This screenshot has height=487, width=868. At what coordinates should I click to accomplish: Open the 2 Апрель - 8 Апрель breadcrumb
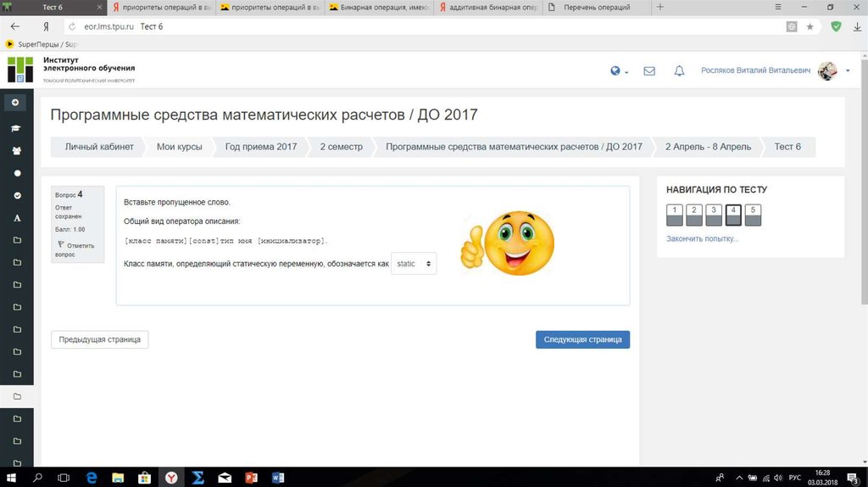pyautogui.click(x=708, y=147)
